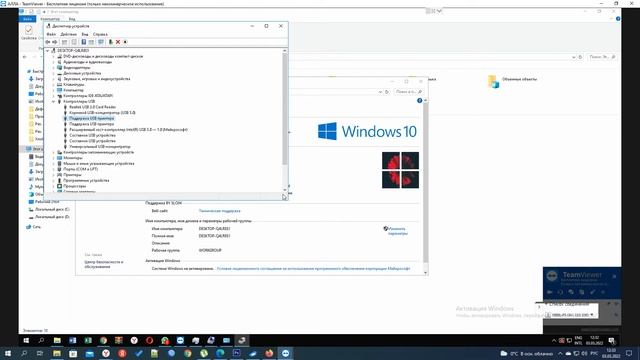Open Word from remote desktop taskbar

tap(73, 340)
